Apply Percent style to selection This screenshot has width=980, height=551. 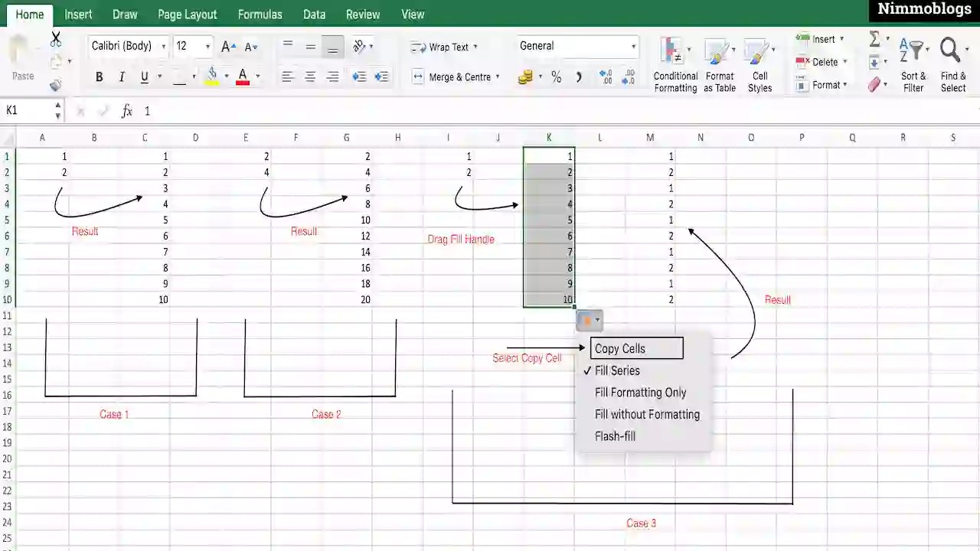click(x=556, y=77)
